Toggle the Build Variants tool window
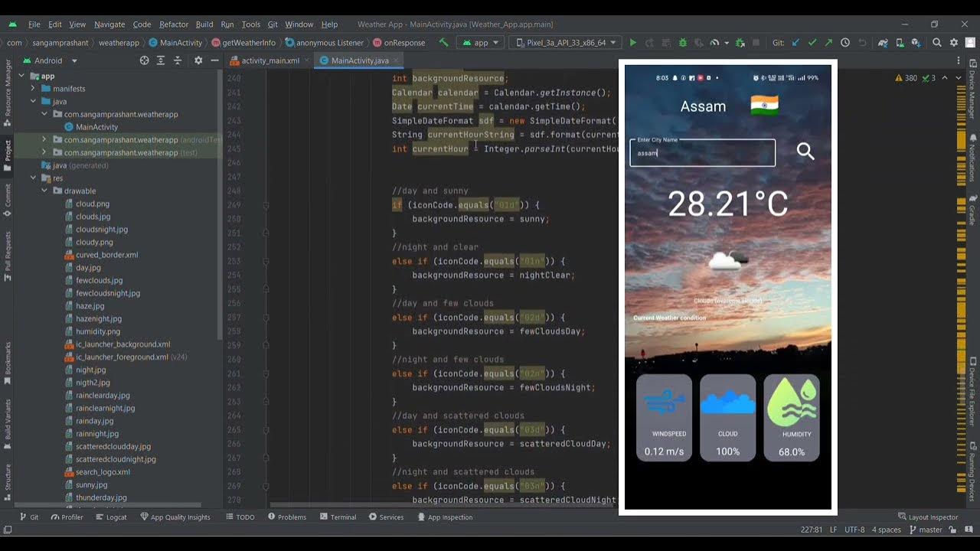Screen dimensions: 980x551 [x=8, y=424]
